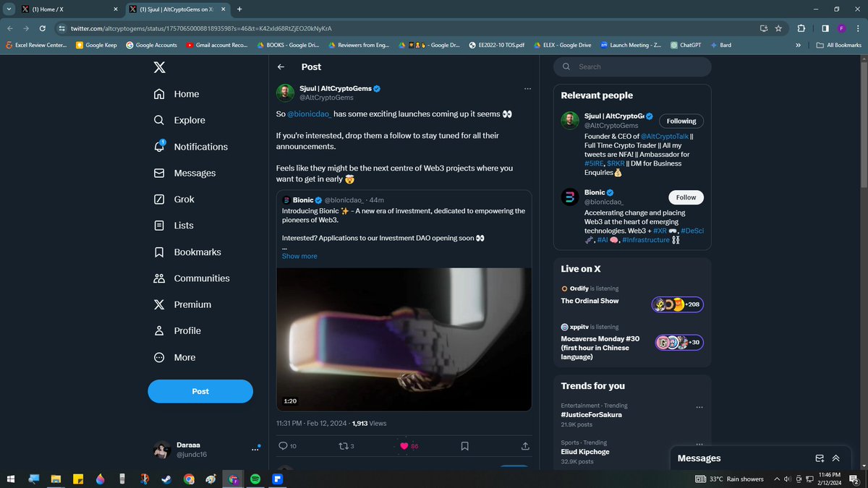Open Sjuul's avatar on the post

click(286, 93)
